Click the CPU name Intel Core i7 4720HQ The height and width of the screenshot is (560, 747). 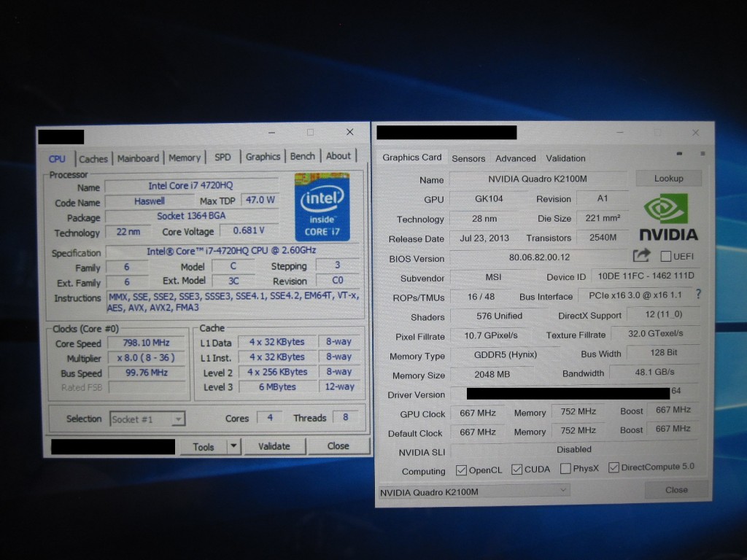pyautogui.click(x=191, y=186)
